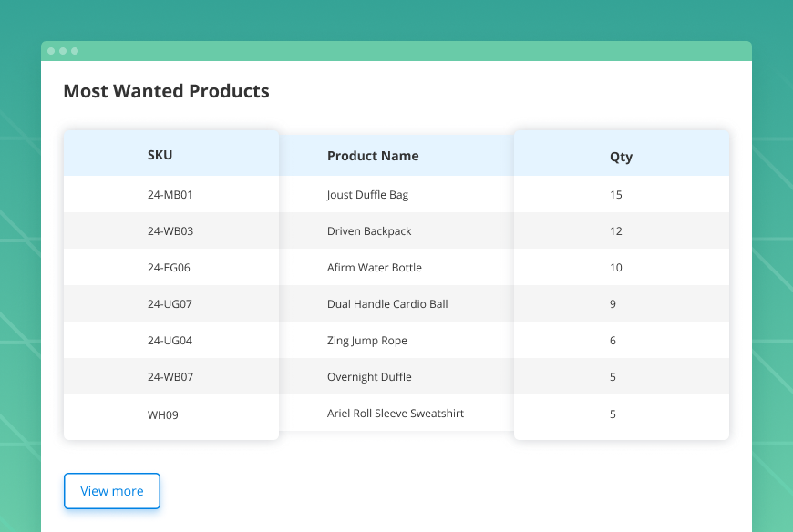Click the quantity value 15
Image resolution: width=793 pixels, height=532 pixels.
click(615, 194)
